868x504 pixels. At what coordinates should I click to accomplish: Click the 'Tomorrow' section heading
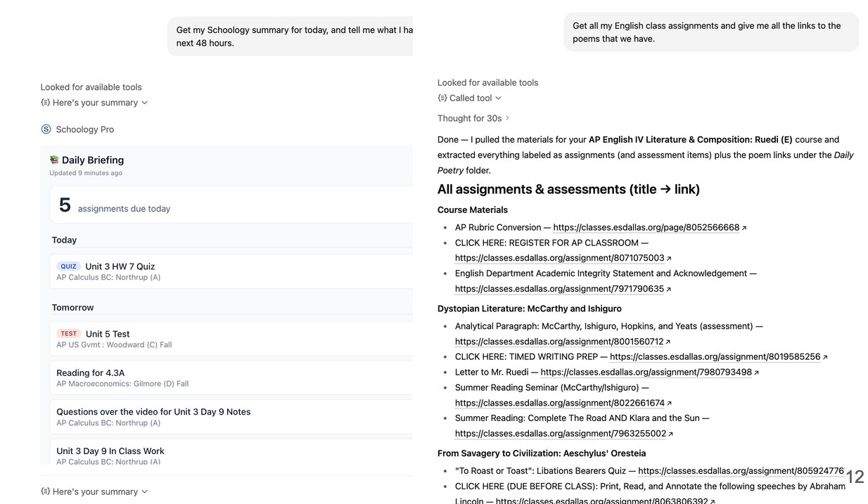[72, 308]
